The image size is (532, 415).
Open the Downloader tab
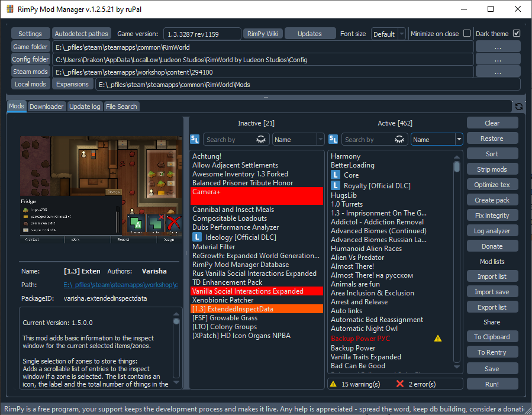point(47,107)
